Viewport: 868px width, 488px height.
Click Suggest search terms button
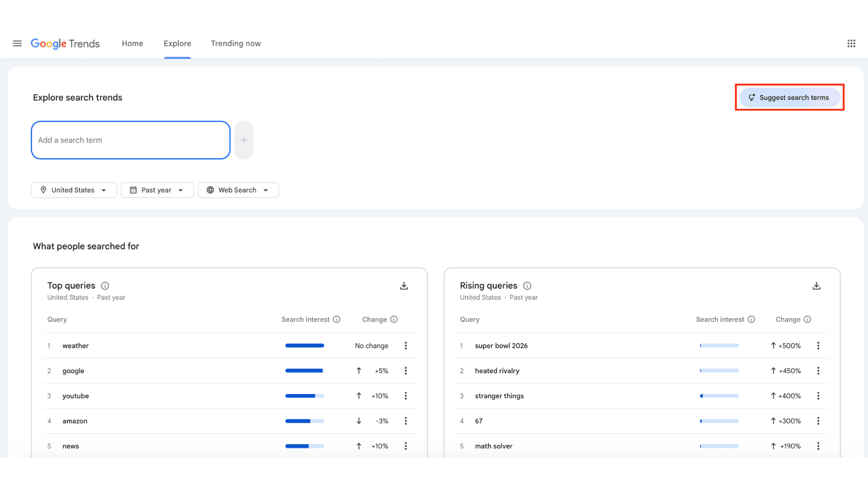(x=789, y=98)
